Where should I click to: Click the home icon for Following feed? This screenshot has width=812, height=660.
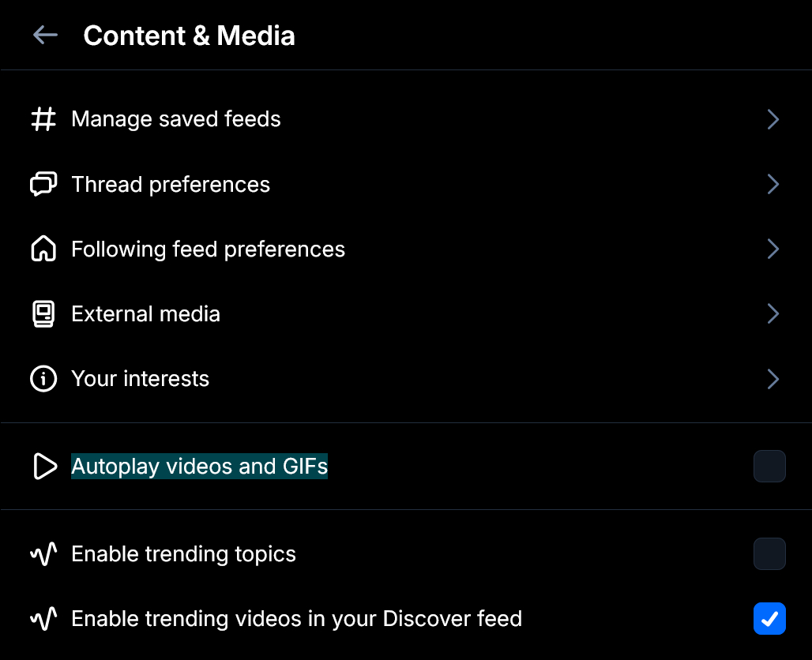pyautogui.click(x=43, y=249)
